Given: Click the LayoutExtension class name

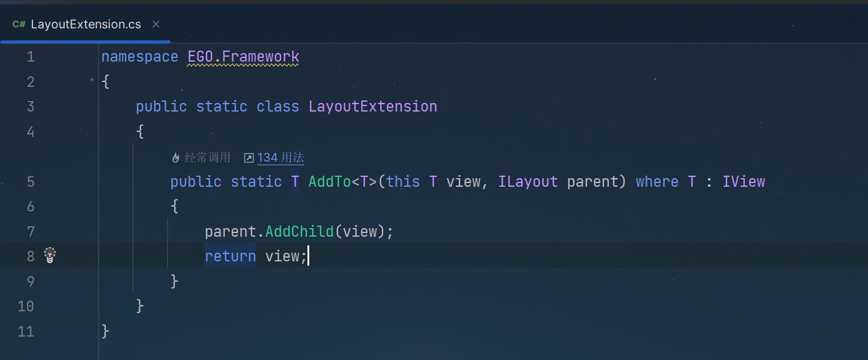Looking at the screenshot, I should [x=373, y=107].
